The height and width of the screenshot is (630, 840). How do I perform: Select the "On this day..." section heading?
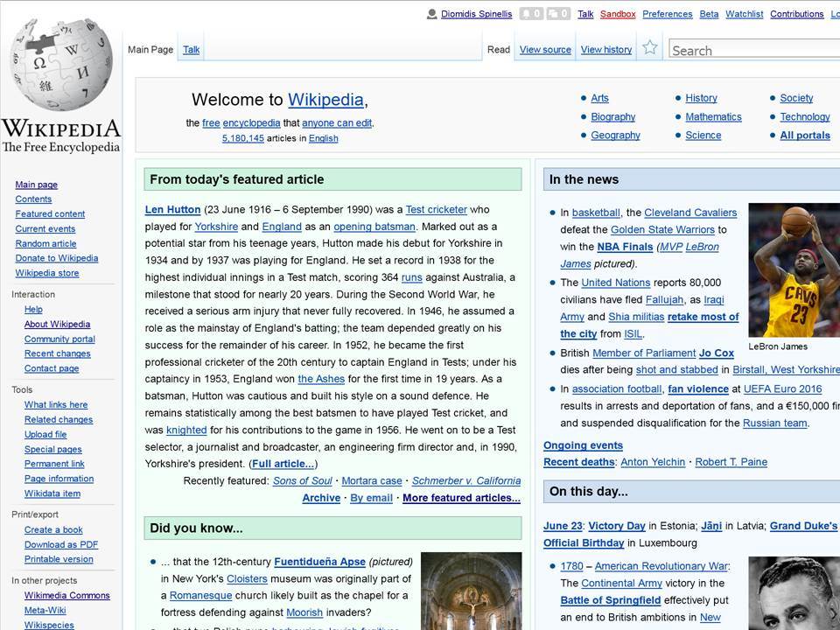pos(588,492)
